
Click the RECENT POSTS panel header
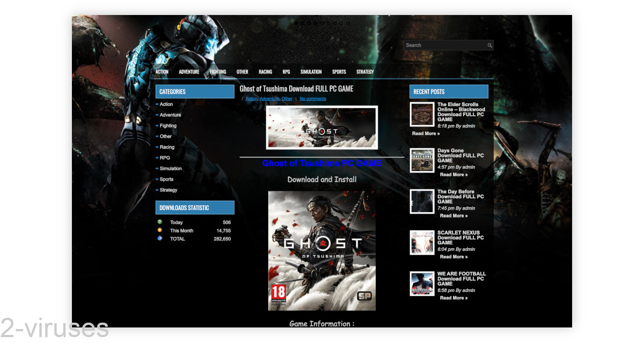[x=449, y=92]
